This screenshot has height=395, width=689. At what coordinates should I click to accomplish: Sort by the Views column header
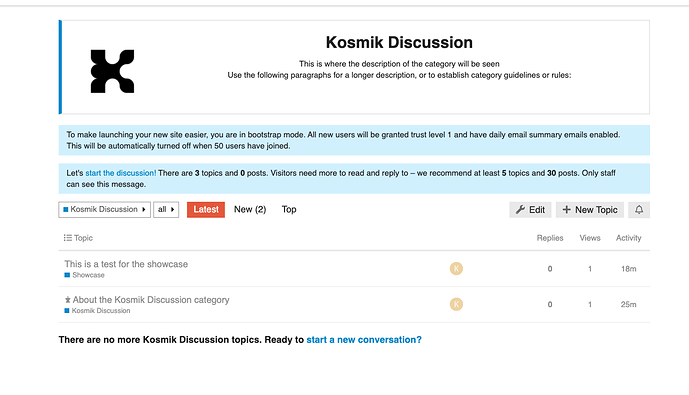point(590,238)
